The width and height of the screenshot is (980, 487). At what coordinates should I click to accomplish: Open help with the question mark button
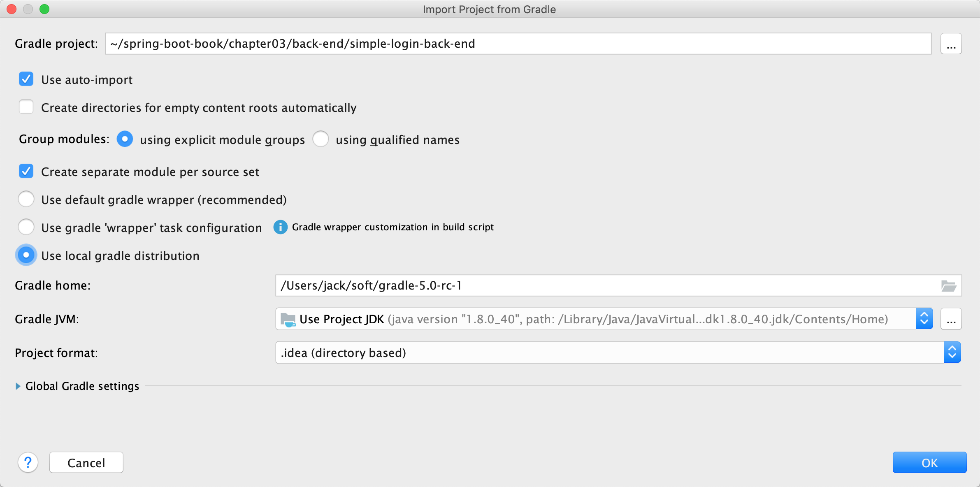(28, 463)
